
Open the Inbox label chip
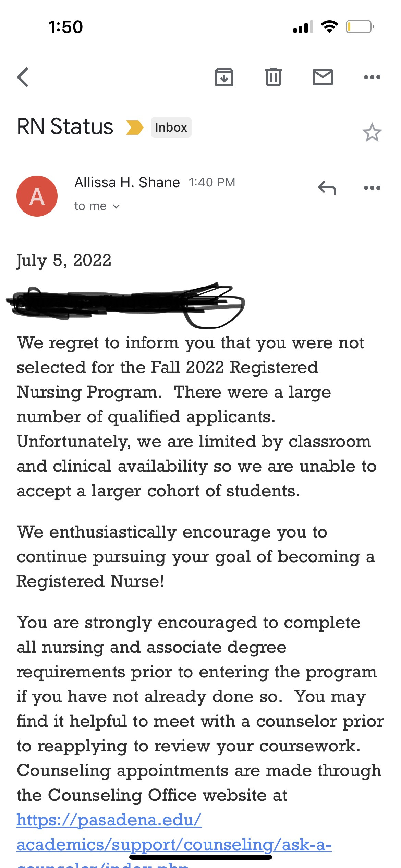click(x=171, y=128)
